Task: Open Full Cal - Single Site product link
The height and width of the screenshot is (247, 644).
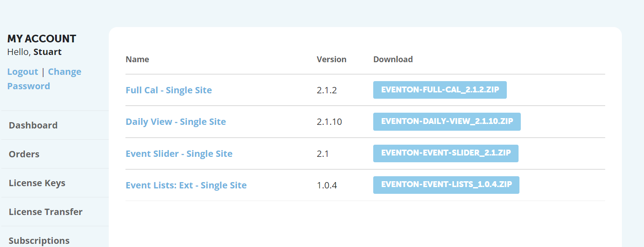Action: click(x=169, y=90)
